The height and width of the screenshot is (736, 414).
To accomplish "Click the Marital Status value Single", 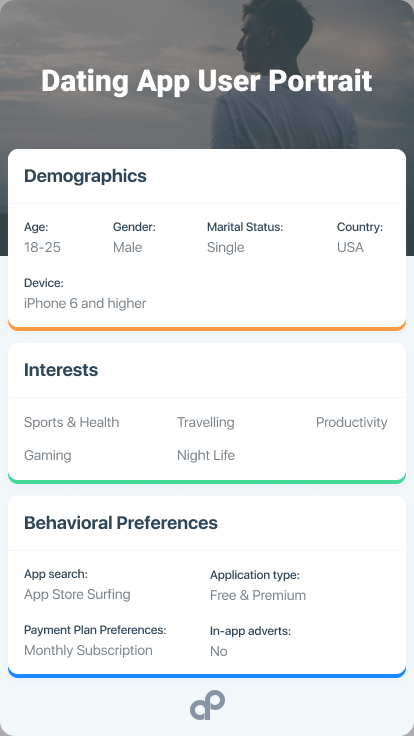I will point(225,247).
